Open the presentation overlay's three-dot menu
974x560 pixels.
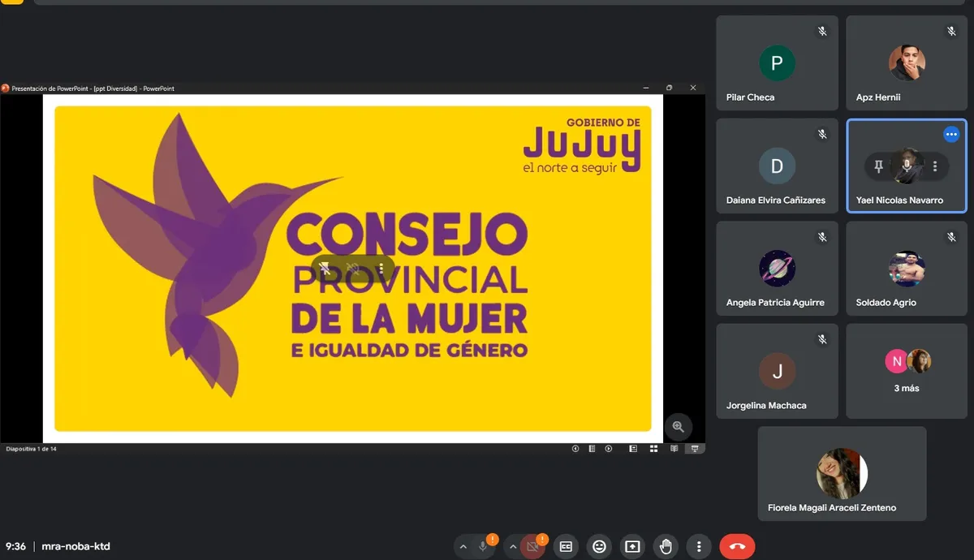(381, 268)
